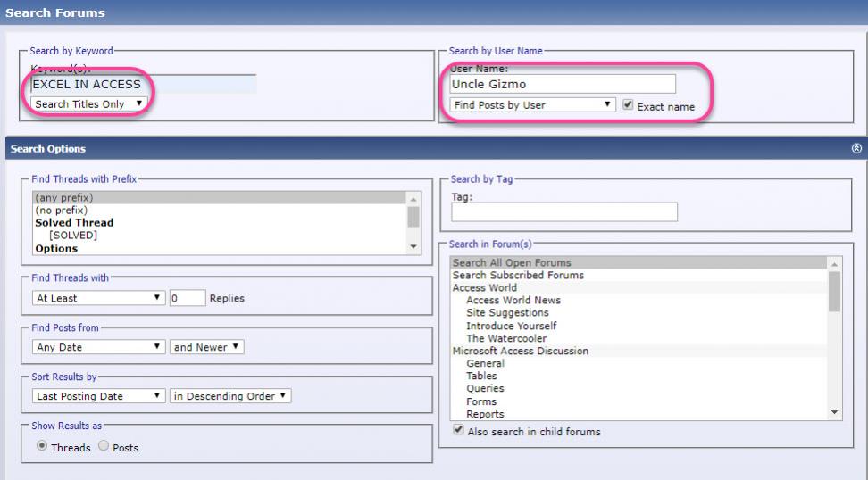868x480 pixels.
Task: Select Solved Thread in prefix list
Action: (x=74, y=223)
